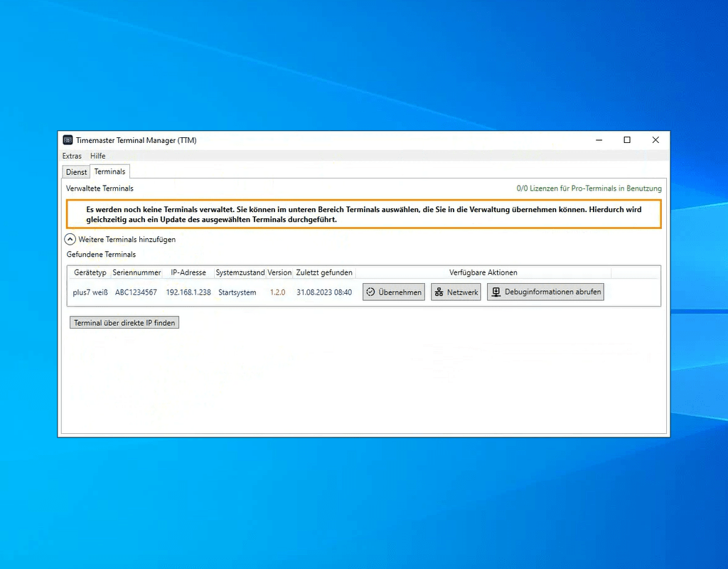
Task: Open the Extras menu
Action: (72, 156)
